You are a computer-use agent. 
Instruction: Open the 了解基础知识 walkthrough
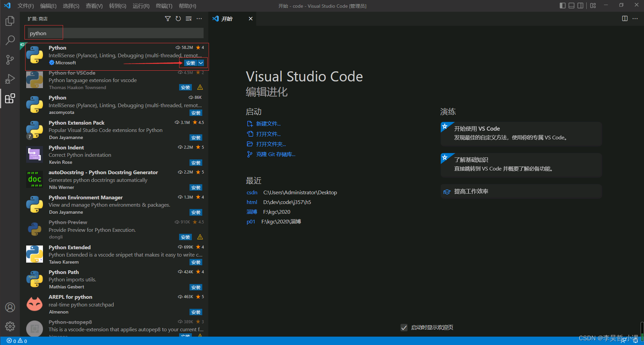coord(521,165)
